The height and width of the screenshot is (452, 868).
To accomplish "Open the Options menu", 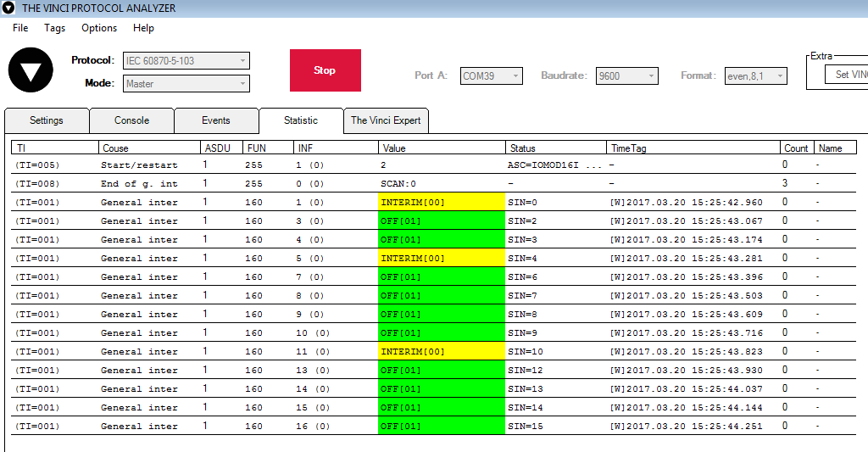I will coord(99,28).
